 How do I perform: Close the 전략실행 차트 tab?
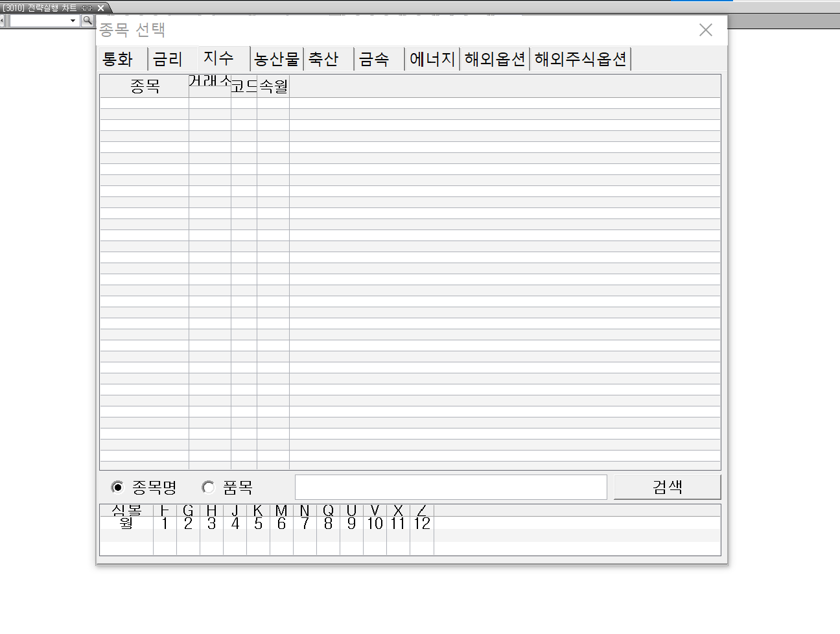[x=100, y=8]
